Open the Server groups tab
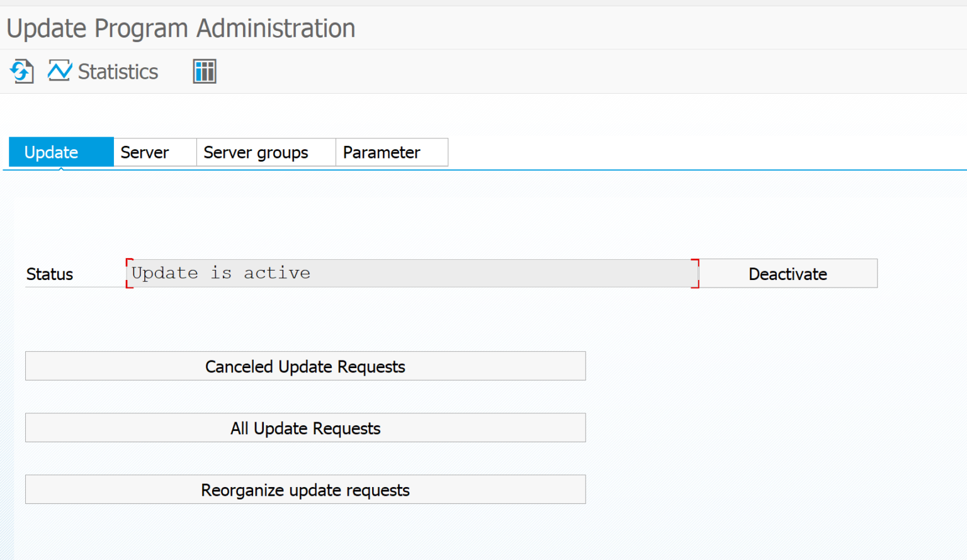 [x=256, y=152]
